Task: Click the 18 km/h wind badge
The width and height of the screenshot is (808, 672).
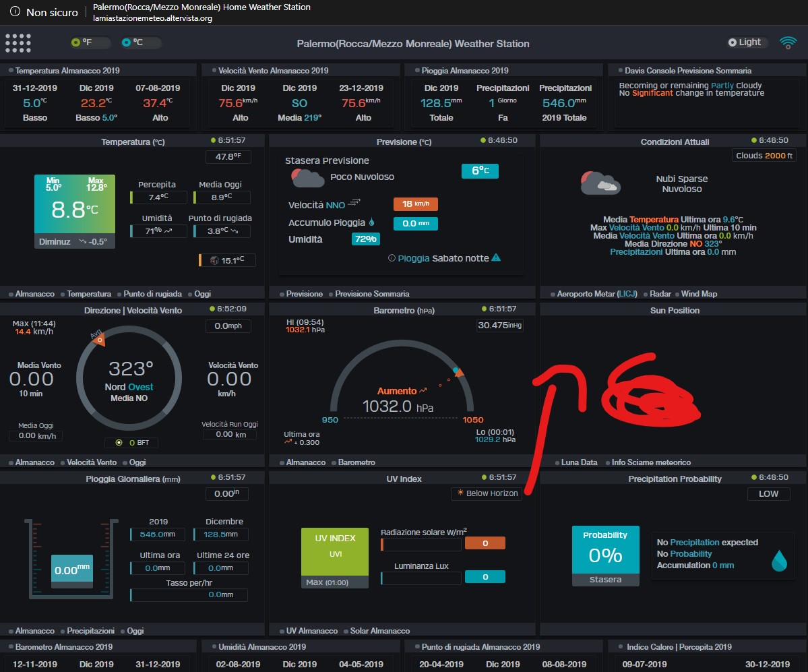Action: pos(415,204)
